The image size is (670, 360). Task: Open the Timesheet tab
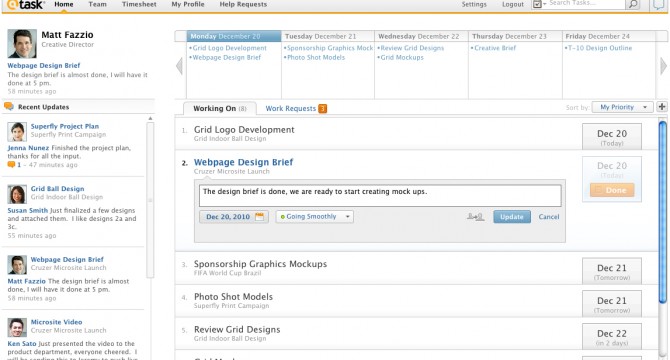(139, 4)
